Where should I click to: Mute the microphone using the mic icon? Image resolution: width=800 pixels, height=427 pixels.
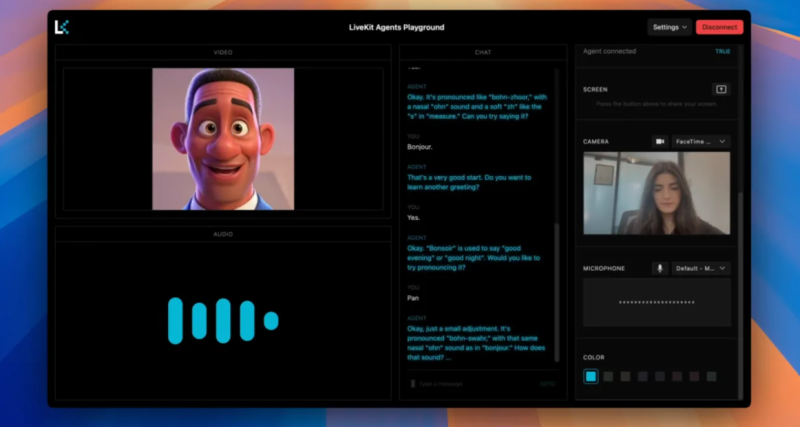660,268
